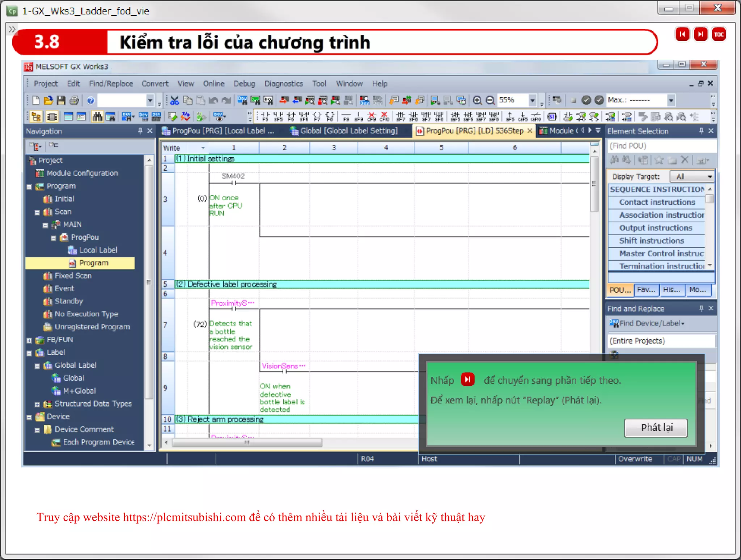Toggle the Find binoculars window button

click(x=97, y=116)
